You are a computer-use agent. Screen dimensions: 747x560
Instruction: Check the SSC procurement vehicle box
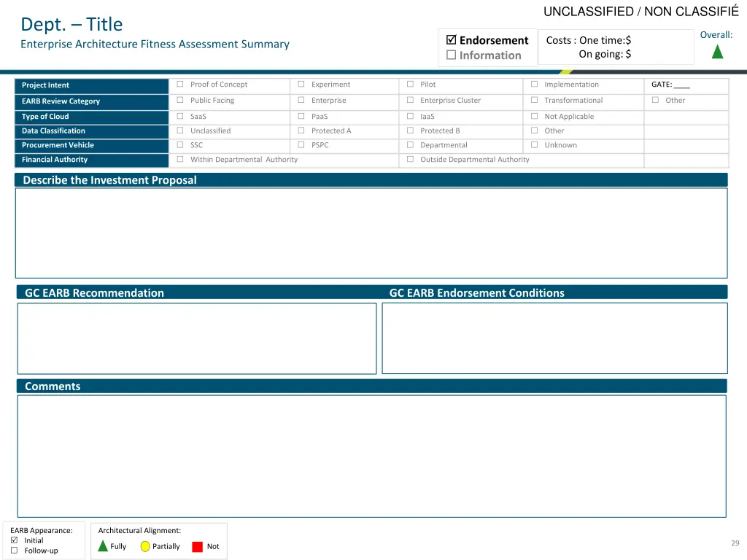[x=180, y=145]
